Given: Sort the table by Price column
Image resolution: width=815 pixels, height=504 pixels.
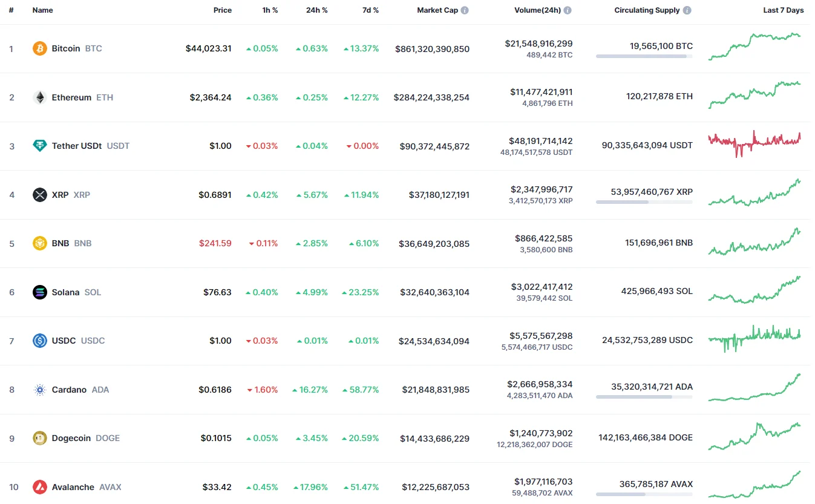Looking at the screenshot, I should (x=222, y=10).
